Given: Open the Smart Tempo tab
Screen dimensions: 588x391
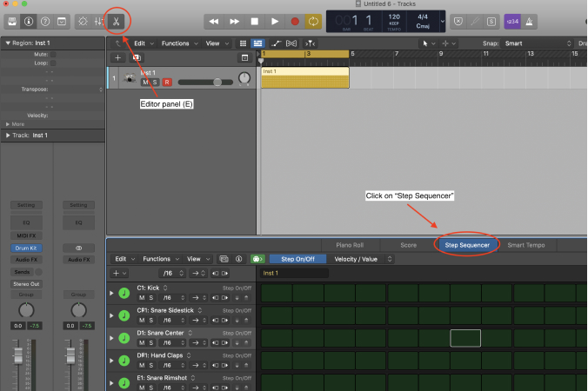Looking at the screenshot, I should coord(526,245).
